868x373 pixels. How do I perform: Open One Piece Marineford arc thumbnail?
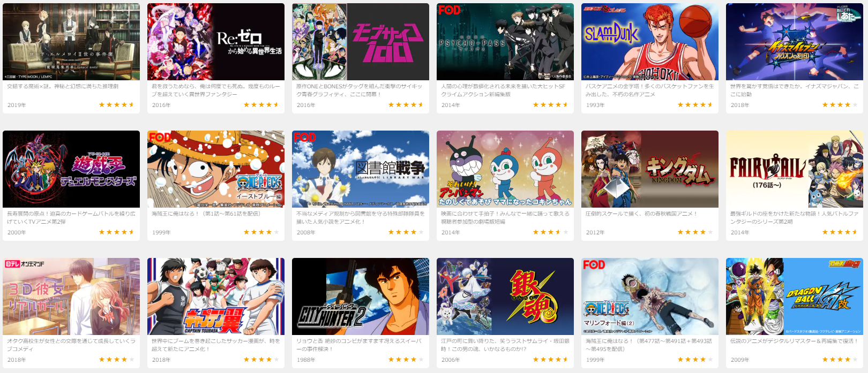[x=650, y=296]
